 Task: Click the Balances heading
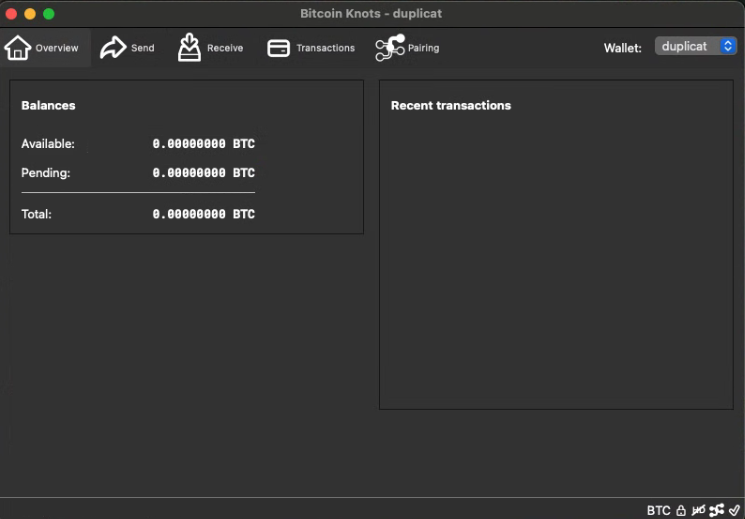(48, 106)
